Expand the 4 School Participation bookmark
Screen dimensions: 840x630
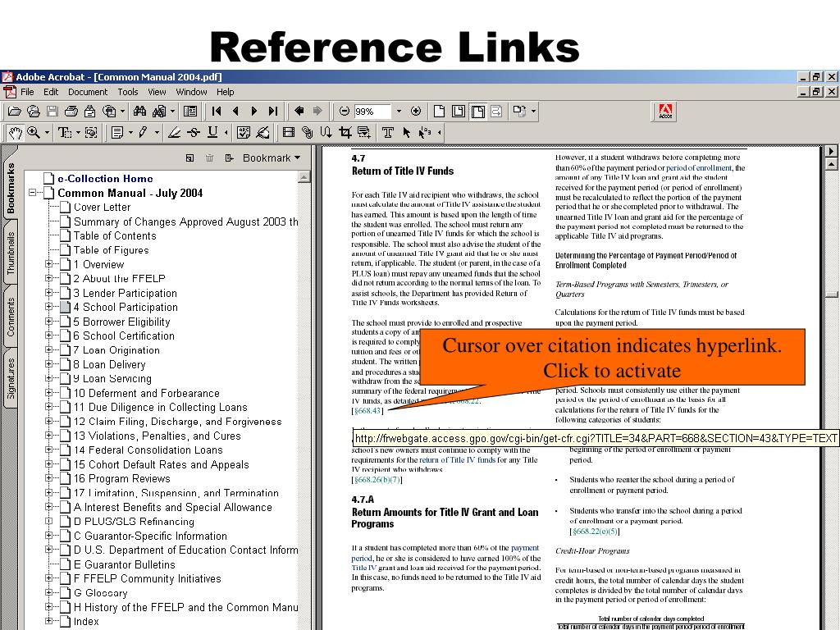[48, 307]
